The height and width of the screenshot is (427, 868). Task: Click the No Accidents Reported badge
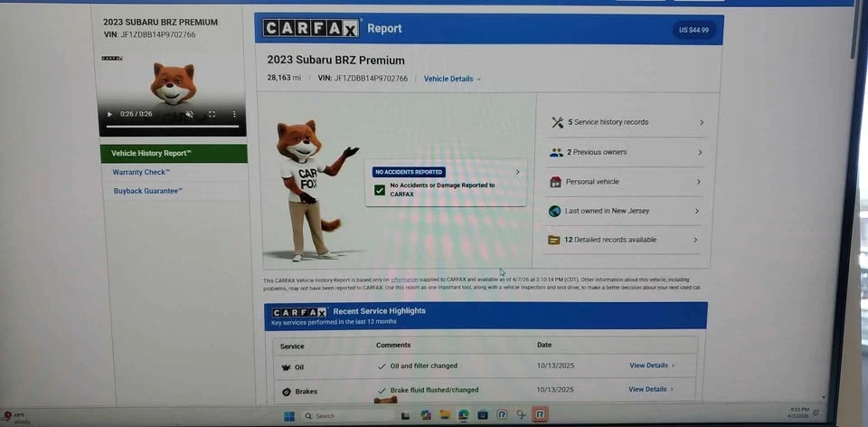(x=409, y=172)
